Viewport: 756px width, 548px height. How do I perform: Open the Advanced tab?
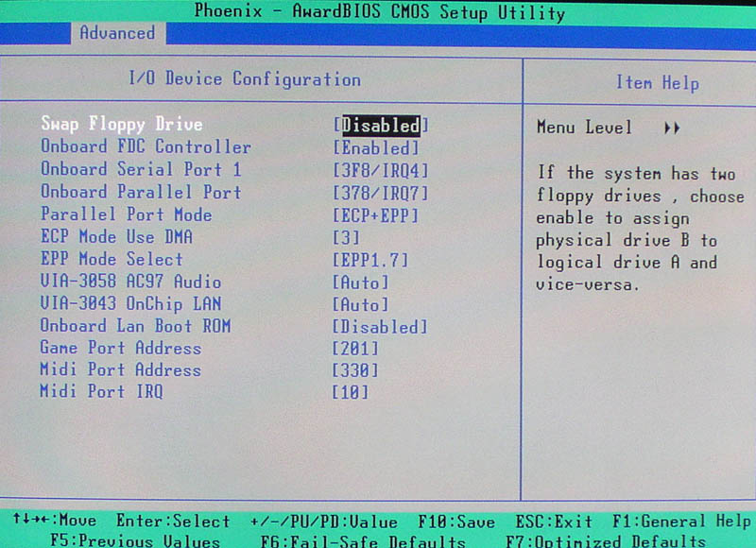coord(117,33)
